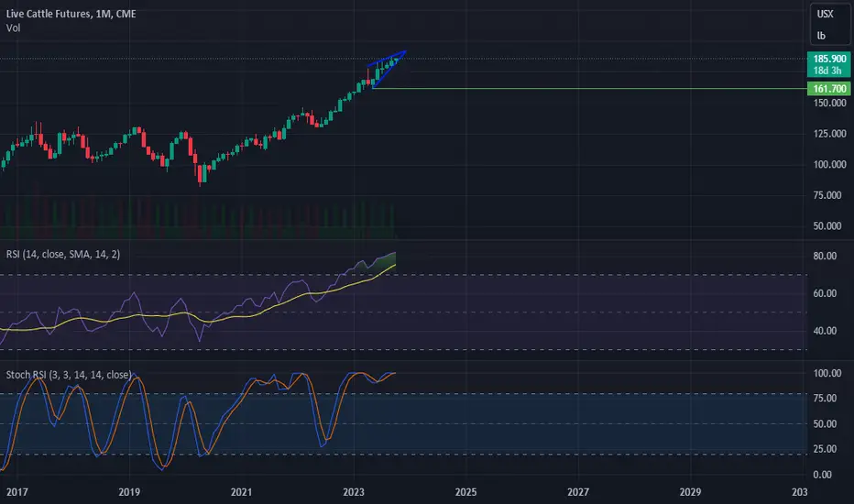Click the 2019 time axis label
Image resolution: width=854 pixels, height=504 pixels.
coord(129,492)
